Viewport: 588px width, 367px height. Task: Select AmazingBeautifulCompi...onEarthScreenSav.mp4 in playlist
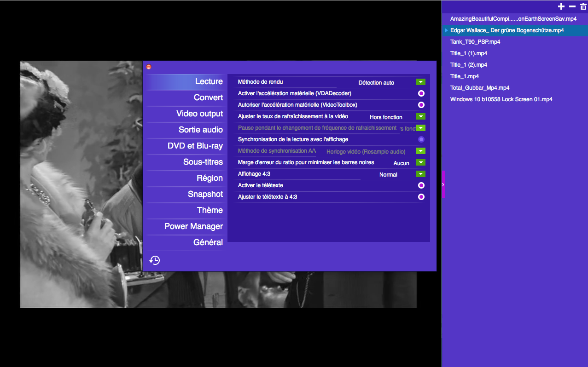pos(515,19)
